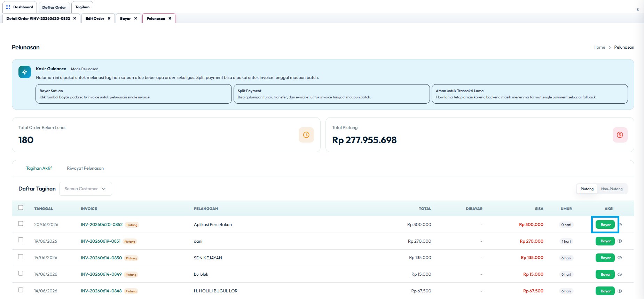Click the Split Payment guidance card
This screenshot has width=644, height=299.
click(332, 94)
